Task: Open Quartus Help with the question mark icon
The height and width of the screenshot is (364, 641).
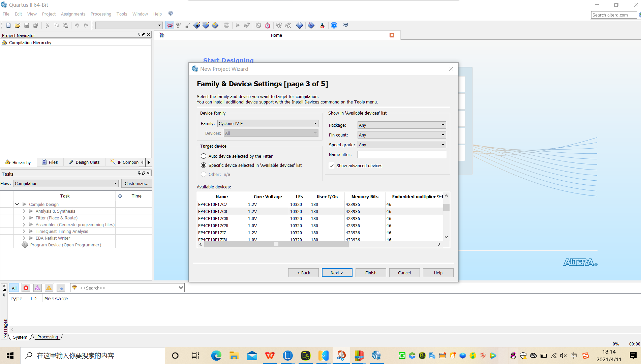Action: pos(334,25)
